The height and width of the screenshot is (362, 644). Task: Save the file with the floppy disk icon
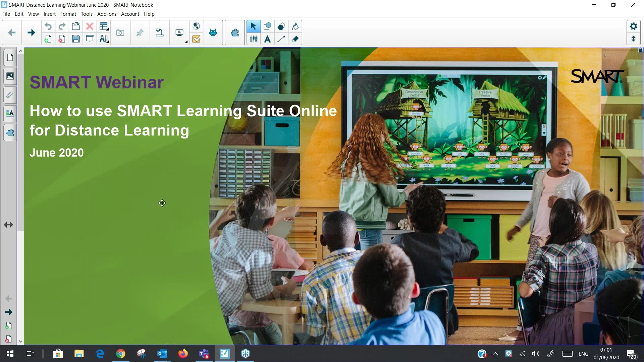coord(76,39)
